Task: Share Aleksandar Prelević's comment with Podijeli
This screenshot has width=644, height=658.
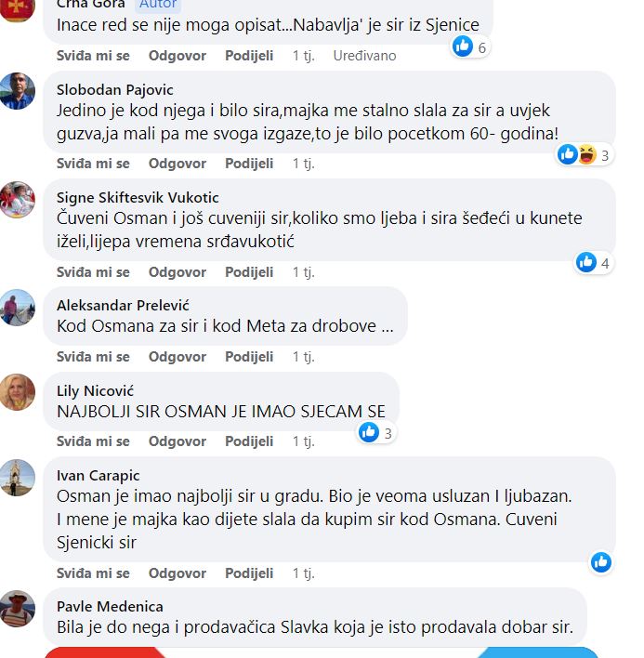Action: pyautogui.click(x=249, y=356)
